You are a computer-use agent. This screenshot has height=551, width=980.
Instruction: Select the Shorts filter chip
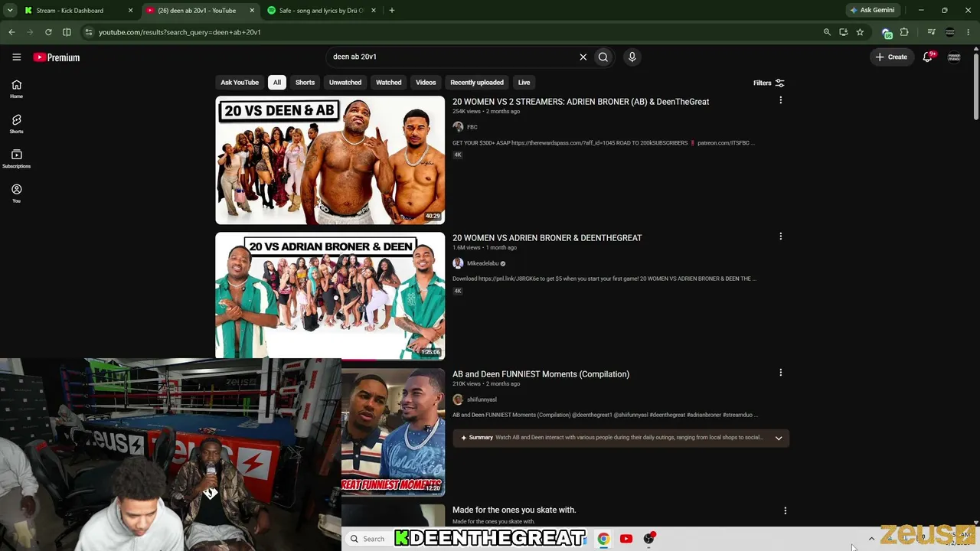305,83
